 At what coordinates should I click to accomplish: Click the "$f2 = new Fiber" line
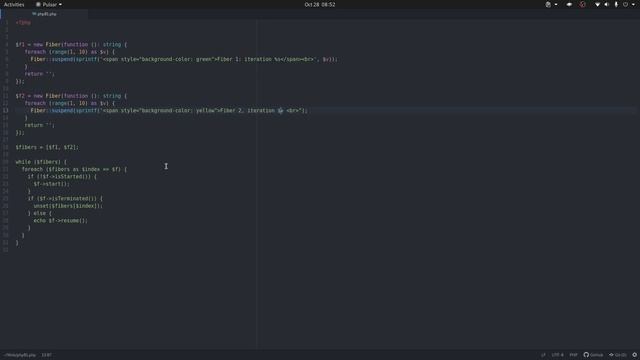coord(71,96)
